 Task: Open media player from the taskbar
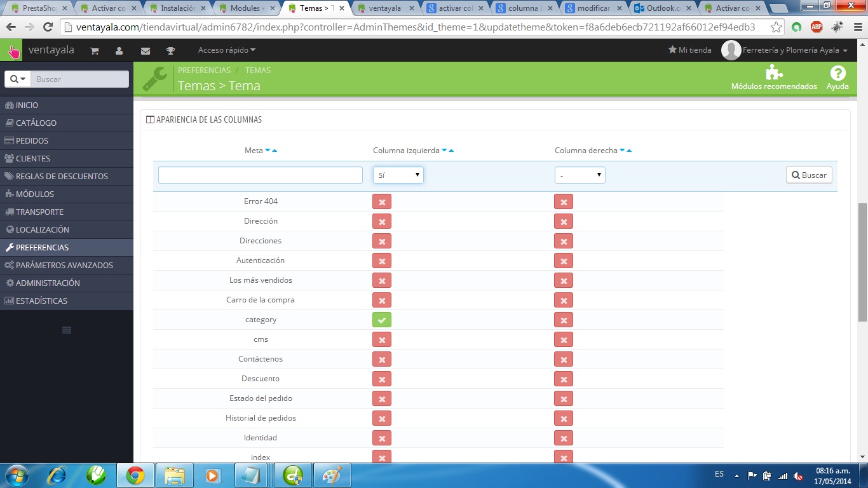[213, 475]
